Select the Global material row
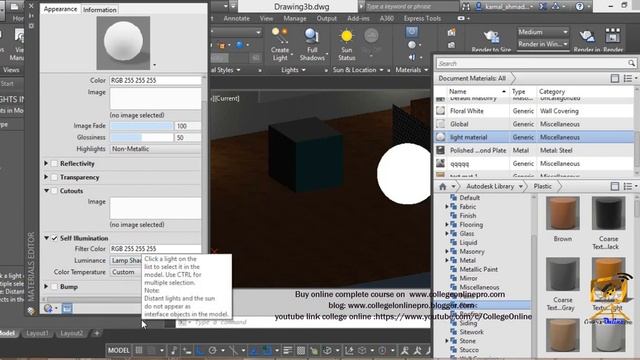This screenshot has height=360, width=640. [x=534, y=124]
